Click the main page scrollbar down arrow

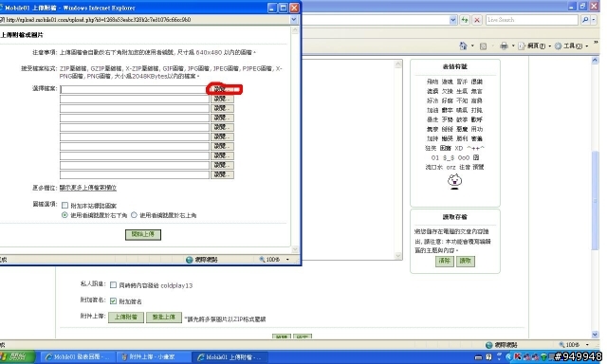(x=595, y=335)
